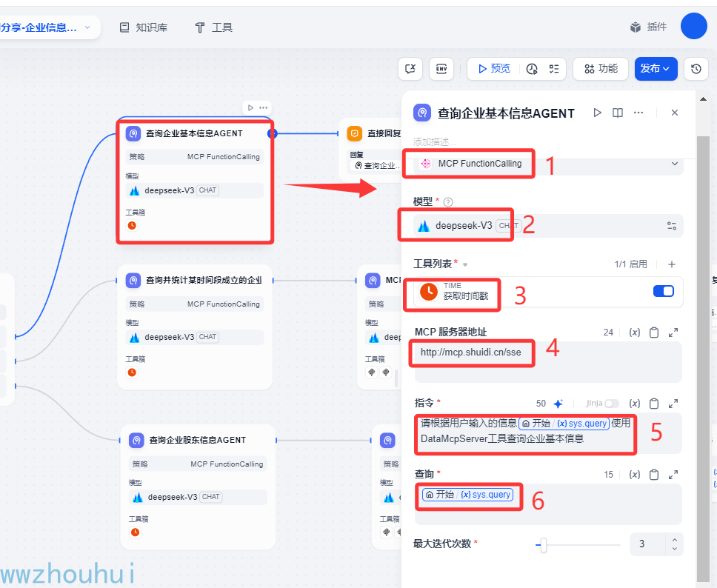Viewport: 717px width, 588px height.
Task: Add a tool with the plus icon
Action: [x=672, y=264]
